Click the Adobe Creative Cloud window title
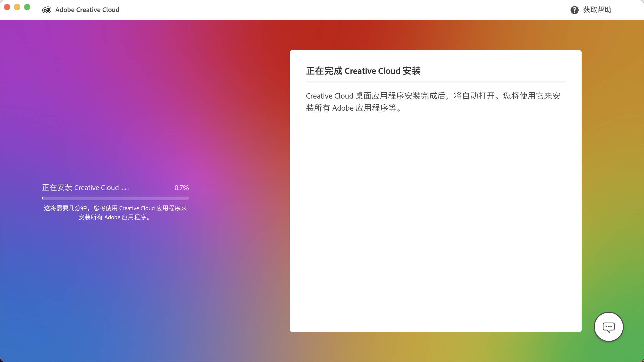 click(x=87, y=10)
